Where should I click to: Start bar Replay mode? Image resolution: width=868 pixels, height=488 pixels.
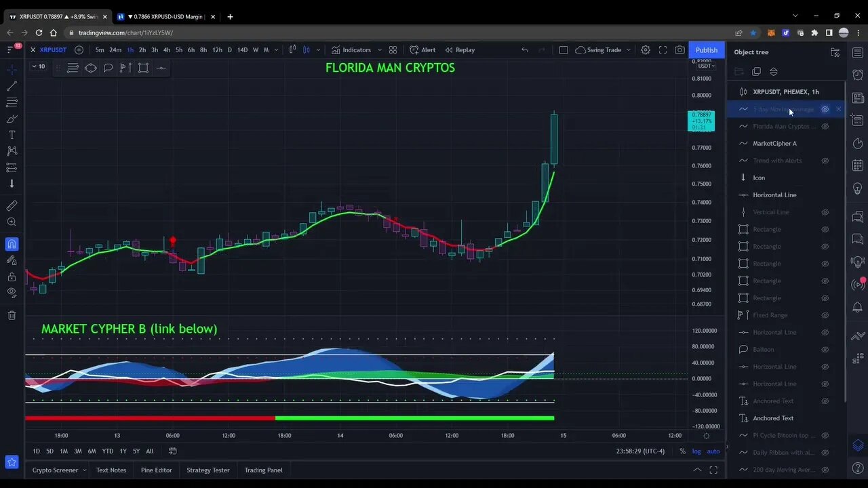pos(459,49)
